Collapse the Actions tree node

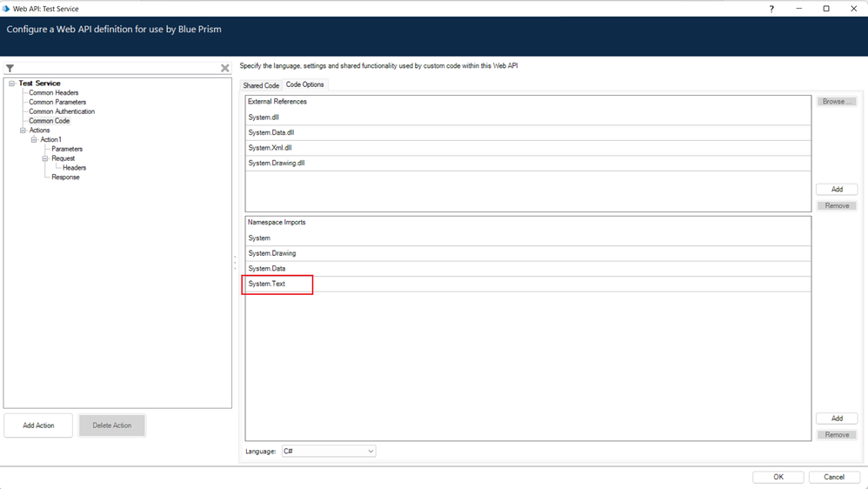point(23,131)
